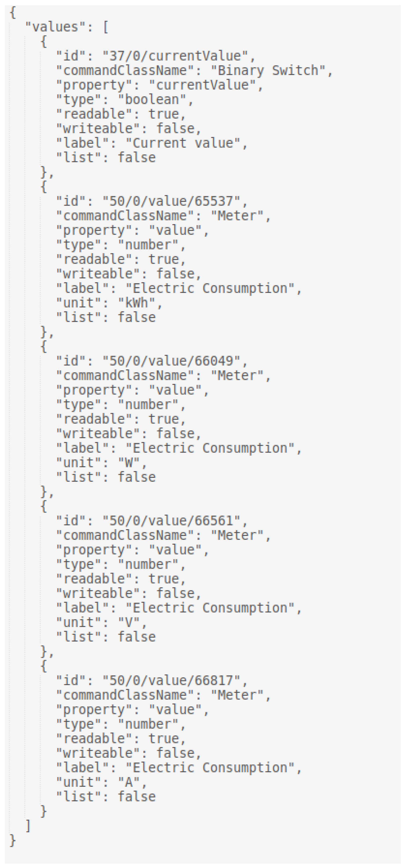Click the "V" unit value
Viewport: 405px width, 868px height.
pos(129,622)
